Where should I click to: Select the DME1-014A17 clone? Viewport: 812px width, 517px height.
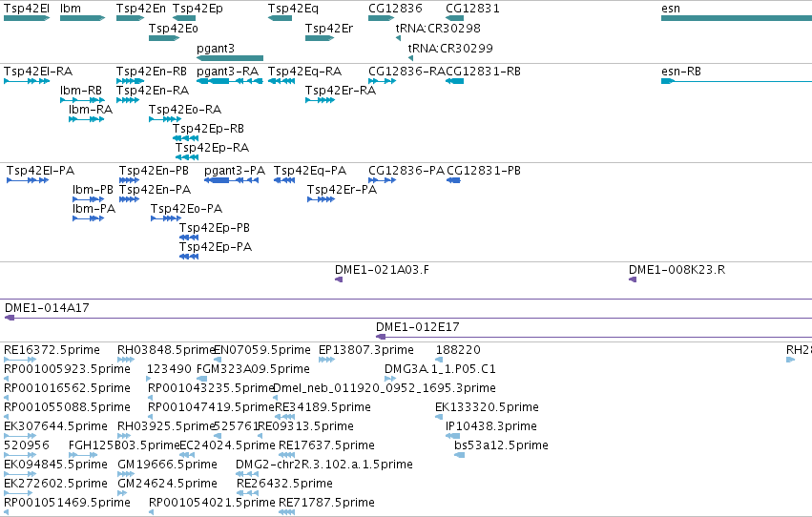tap(408, 318)
